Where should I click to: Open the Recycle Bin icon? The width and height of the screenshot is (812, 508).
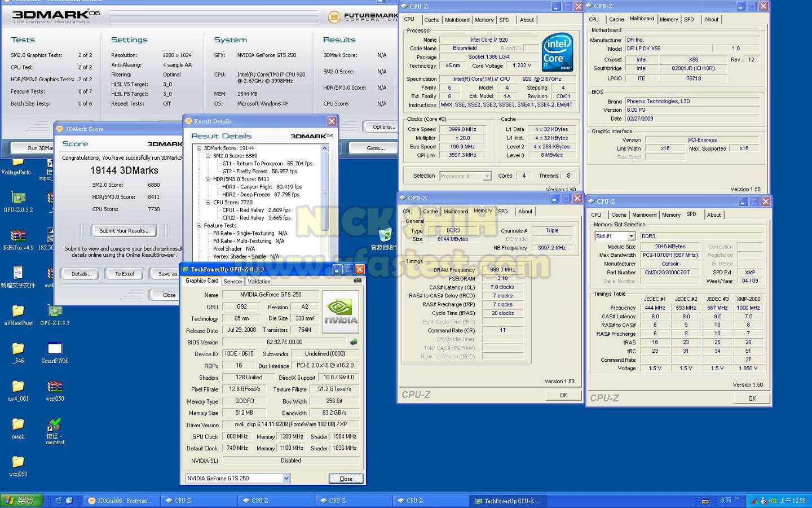(385, 235)
